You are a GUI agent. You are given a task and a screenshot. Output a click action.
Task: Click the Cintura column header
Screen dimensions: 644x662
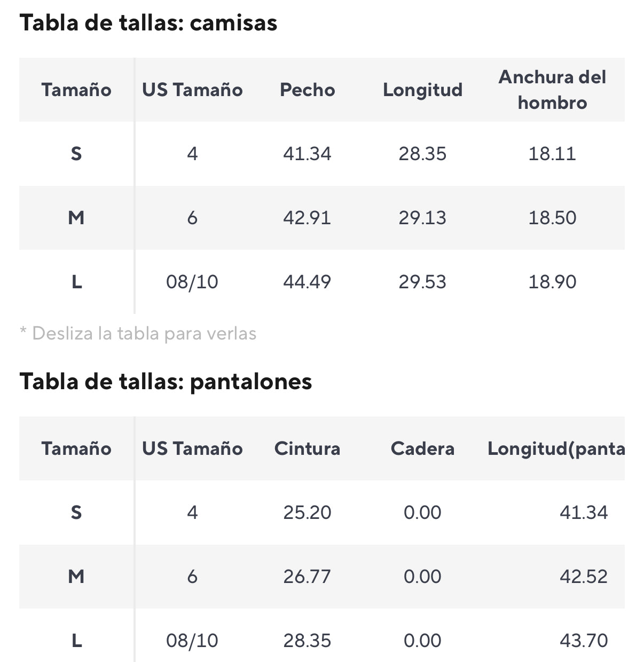click(x=307, y=448)
